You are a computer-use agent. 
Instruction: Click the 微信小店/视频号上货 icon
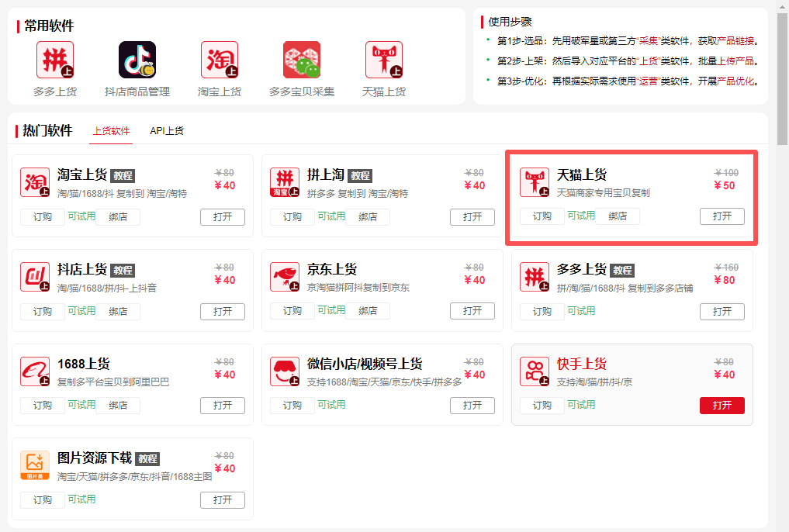282,371
